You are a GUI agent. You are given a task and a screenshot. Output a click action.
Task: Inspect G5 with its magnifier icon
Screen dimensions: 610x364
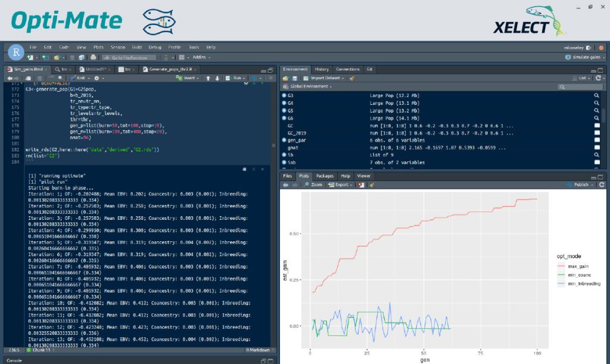tap(596, 111)
